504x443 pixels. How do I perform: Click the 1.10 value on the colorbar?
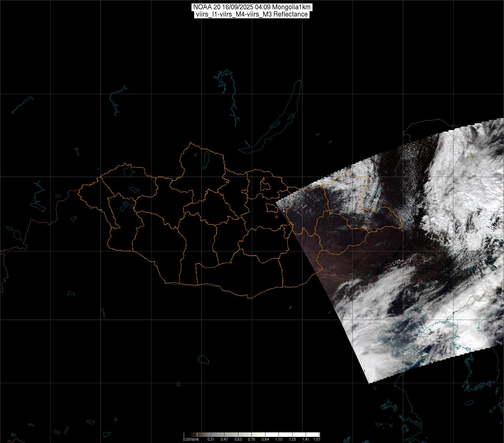click(x=279, y=439)
